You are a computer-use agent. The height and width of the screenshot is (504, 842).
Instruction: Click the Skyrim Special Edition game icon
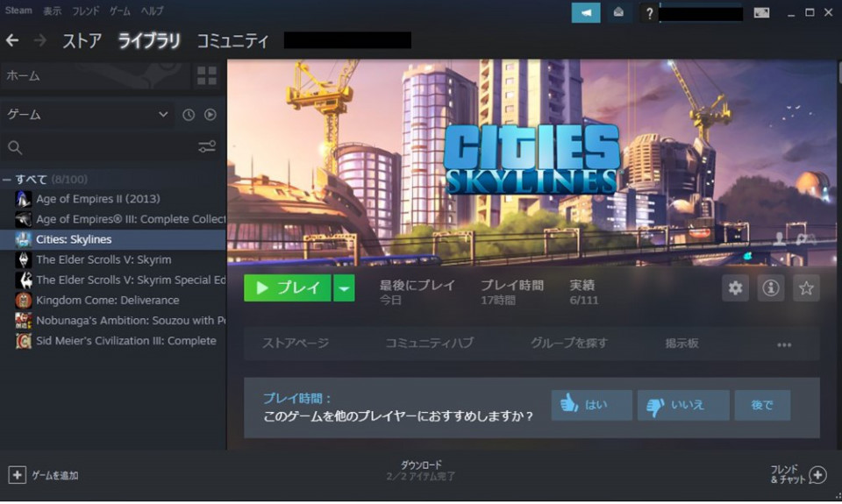point(23,280)
